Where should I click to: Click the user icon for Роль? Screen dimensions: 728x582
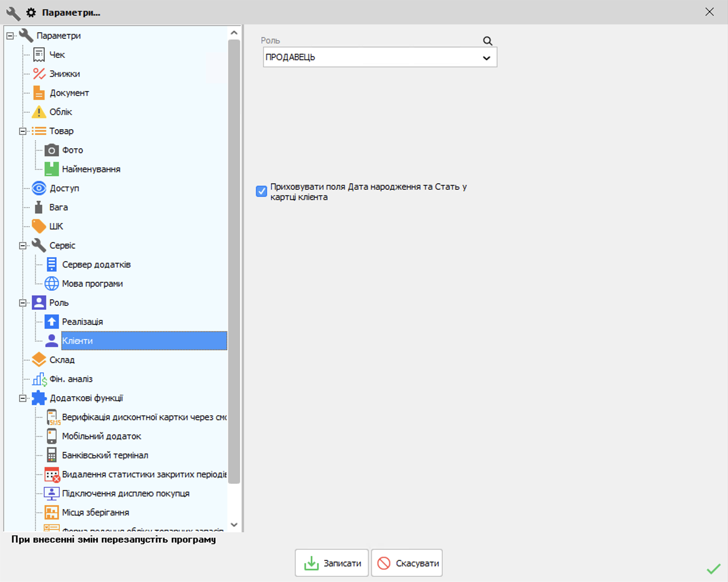pos(39,303)
